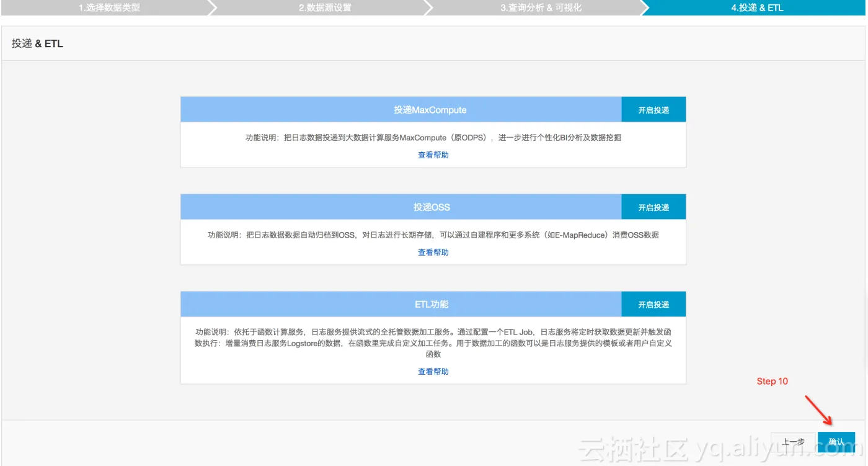This screenshot has width=868, height=466.
Task: Click 开启投递 for ETL功能
Action: [653, 305]
